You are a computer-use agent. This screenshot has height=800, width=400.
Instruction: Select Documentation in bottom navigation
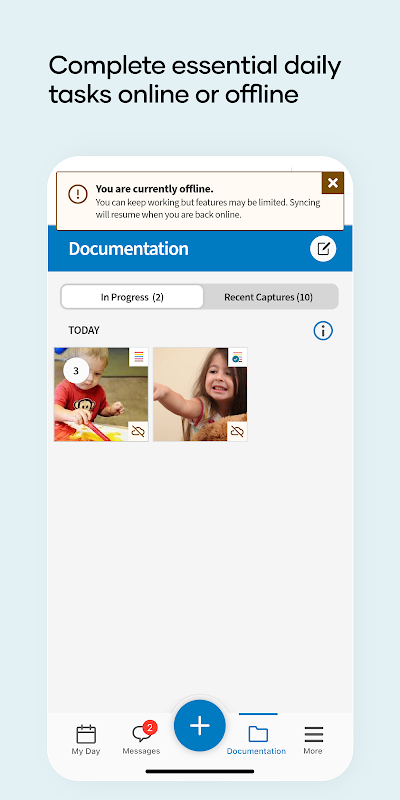pyautogui.click(x=257, y=740)
